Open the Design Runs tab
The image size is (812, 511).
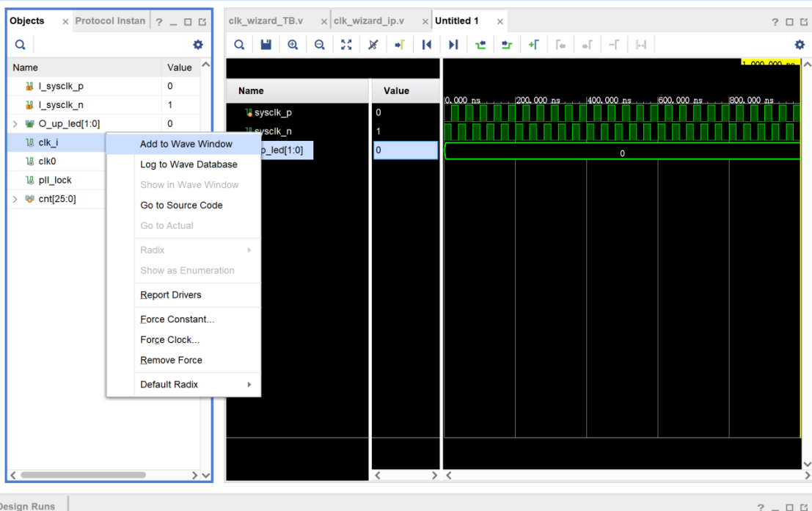click(x=29, y=506)
